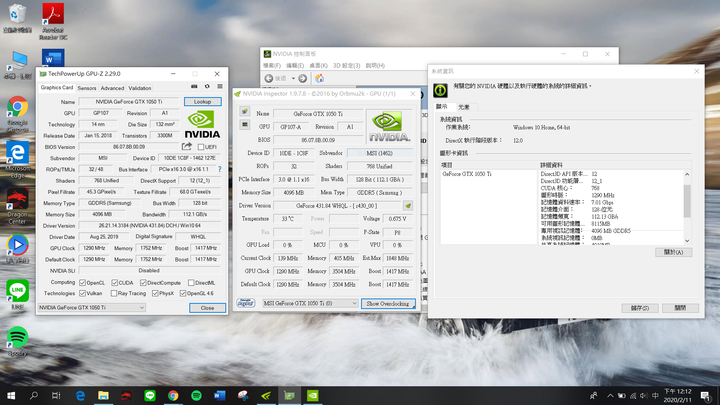Select GeForce GTX 1050 Ti item in System Information list
Screen dimensions: 720x405
click(467, 174)
